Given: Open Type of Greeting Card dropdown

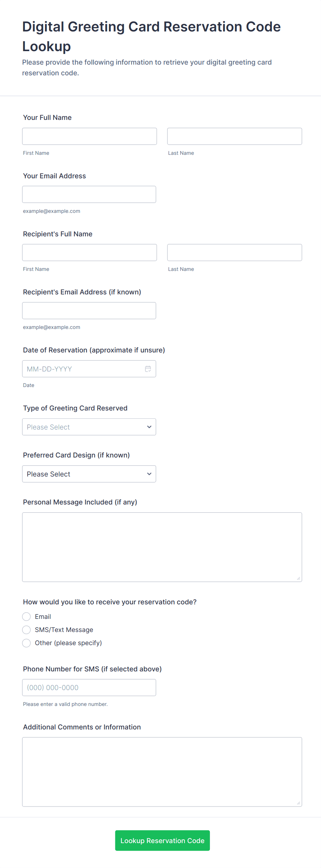Looking at the screenshot, I should 89,427.
